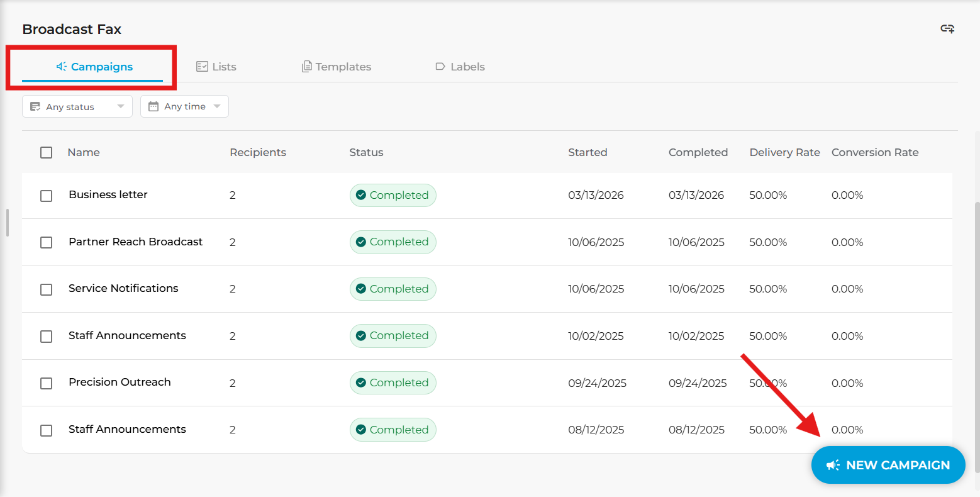Start a New Campaign
This screenshot has height=497, width=980.
(888, 466)
